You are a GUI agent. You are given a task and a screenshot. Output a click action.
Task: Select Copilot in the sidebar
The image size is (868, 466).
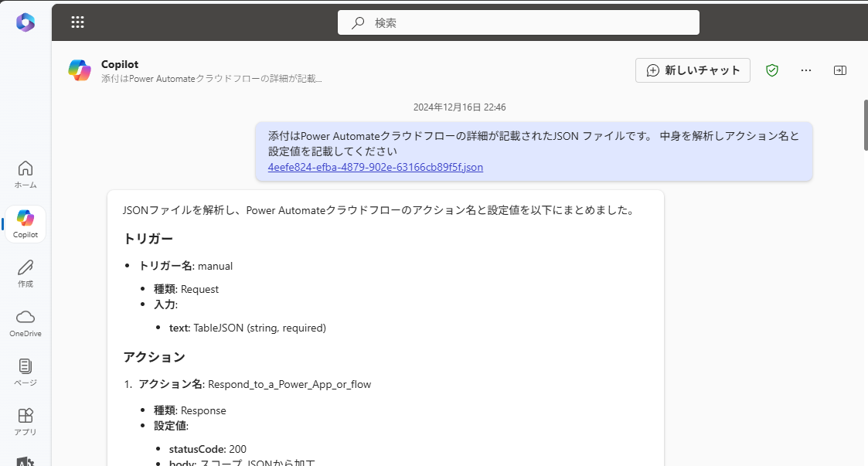click(x=26, y=224)
